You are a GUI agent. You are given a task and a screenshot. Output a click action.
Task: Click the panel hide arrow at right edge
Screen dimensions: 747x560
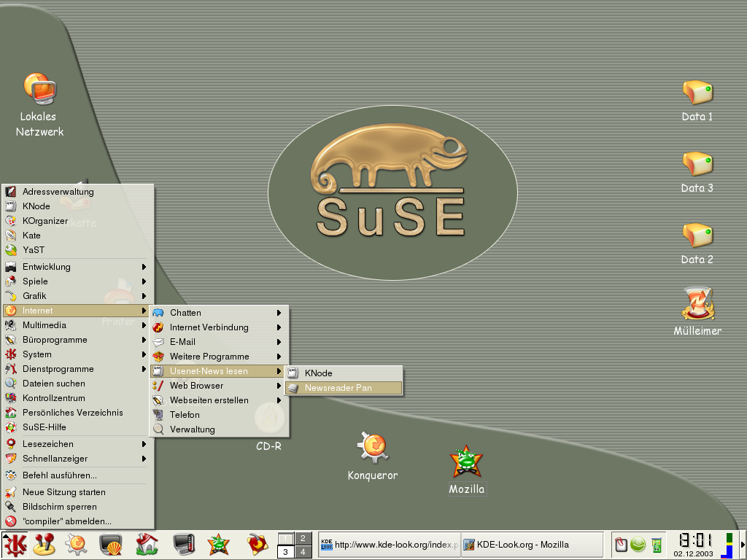click(743, 545)
